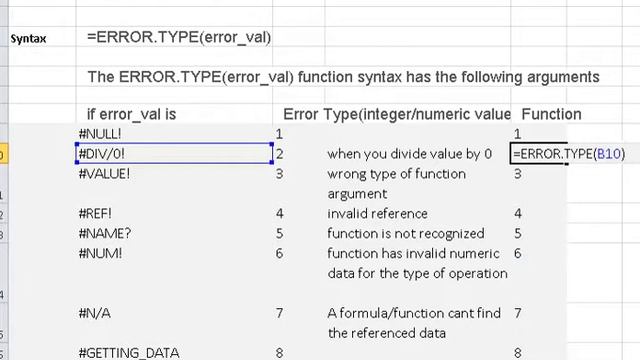Select the #DIV/0! cell
The image size is (640, 360).
(175, 153)
